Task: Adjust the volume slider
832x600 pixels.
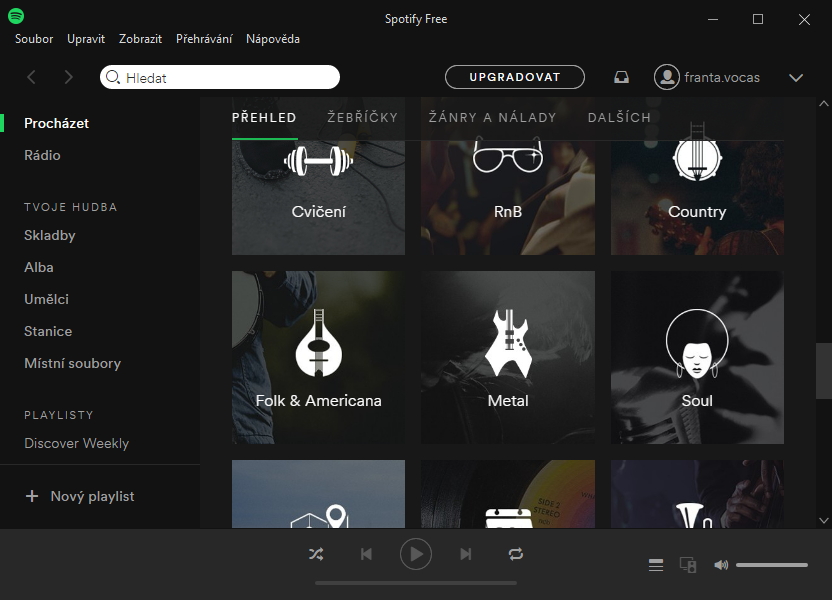Action: (x=772, y=565)
